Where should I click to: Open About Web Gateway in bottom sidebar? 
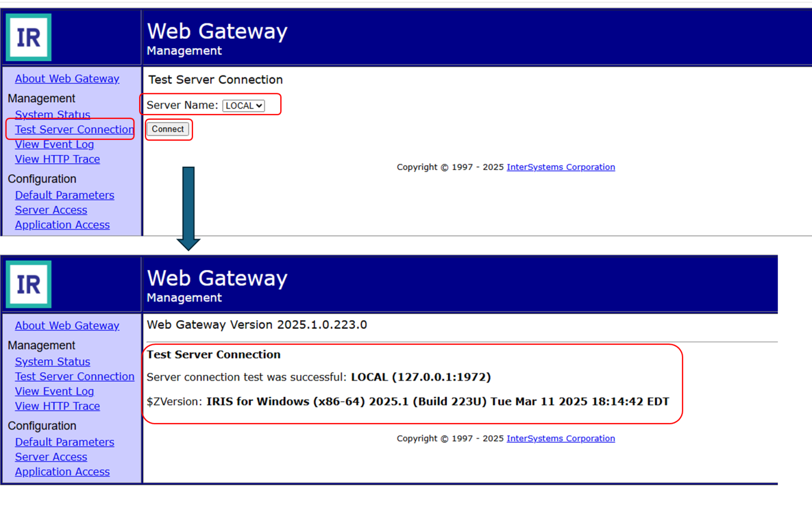pyautogui.click(x=67, y=326)
